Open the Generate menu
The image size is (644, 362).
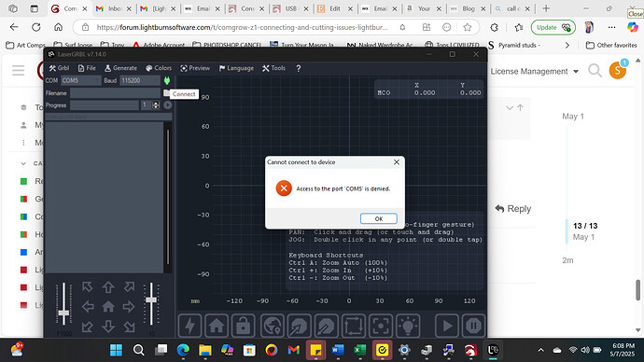[x=120, y=68]
